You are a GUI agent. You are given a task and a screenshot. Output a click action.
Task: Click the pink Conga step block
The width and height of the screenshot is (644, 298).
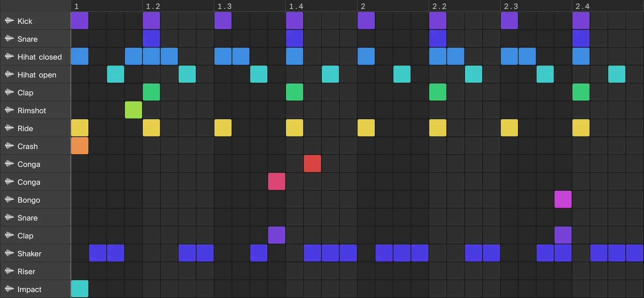[x=277, y=182]
